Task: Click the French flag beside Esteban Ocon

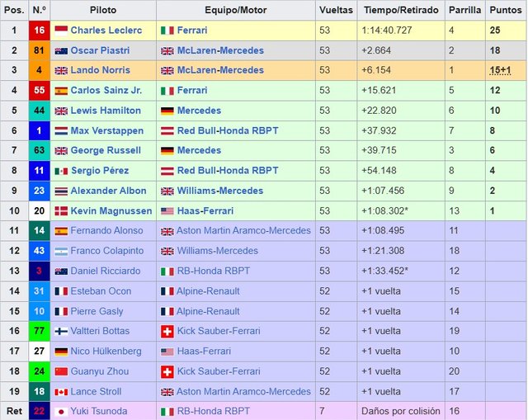Action: 61,291
